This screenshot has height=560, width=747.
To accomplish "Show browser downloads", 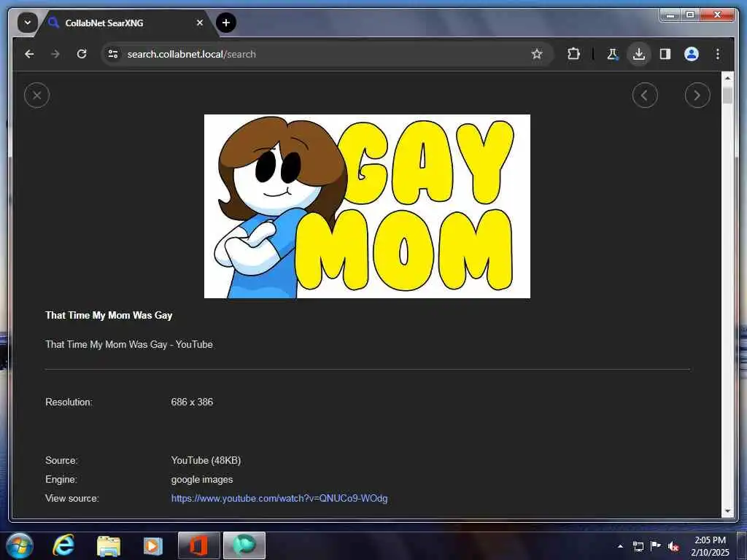I will [639, 54].
